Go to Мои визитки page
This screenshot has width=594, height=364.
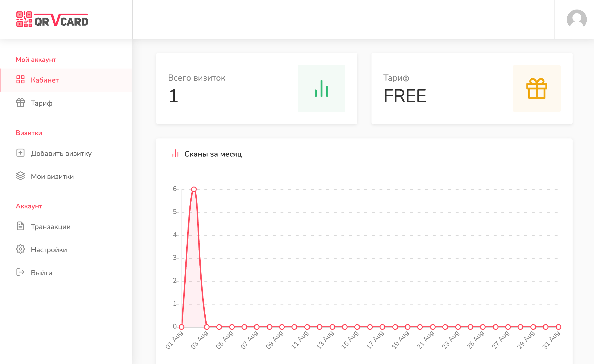point(52,177)
